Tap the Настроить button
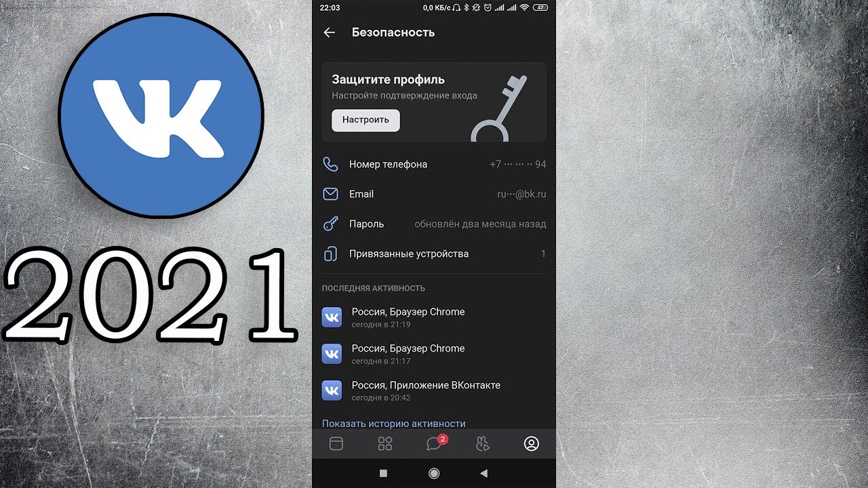Image resolution: width=868 pixels, height=488 pixels. pos(366,120)
